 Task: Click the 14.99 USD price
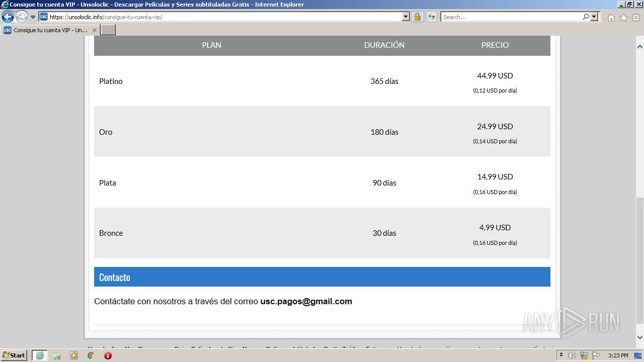point(495,176)
